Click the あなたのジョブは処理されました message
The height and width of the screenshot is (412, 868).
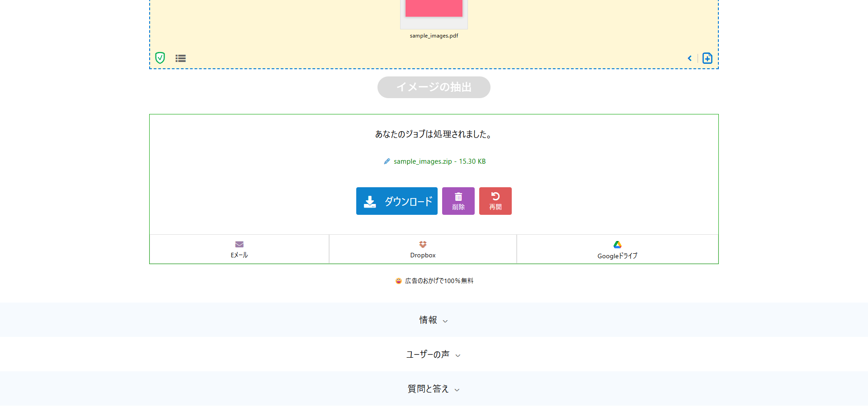tap(434, 134)
